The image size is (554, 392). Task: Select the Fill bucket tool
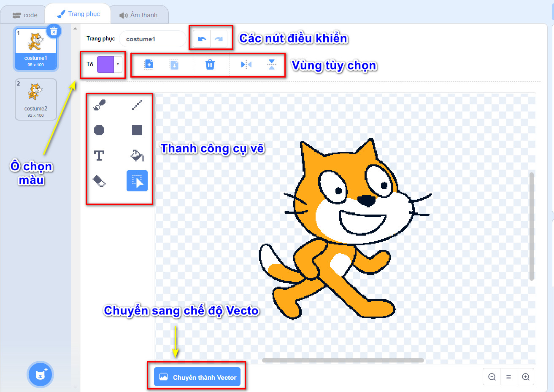(x=137, y=156)
